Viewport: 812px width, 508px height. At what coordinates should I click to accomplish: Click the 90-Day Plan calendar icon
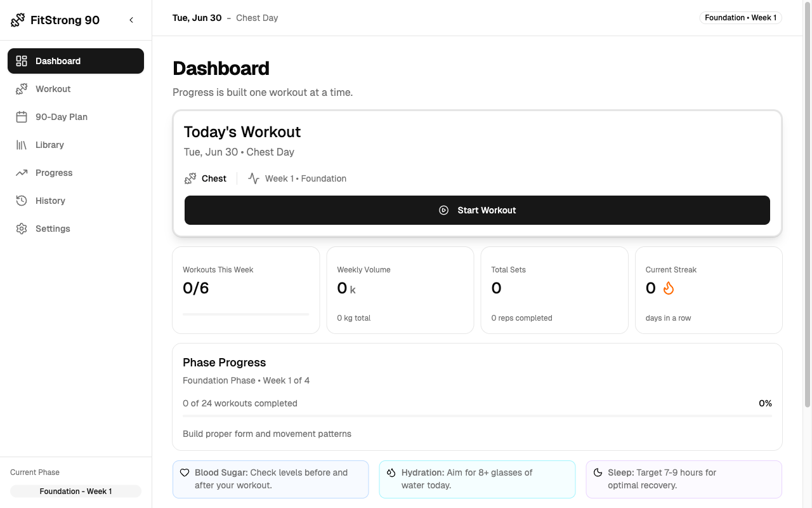[x=22, y=117]
